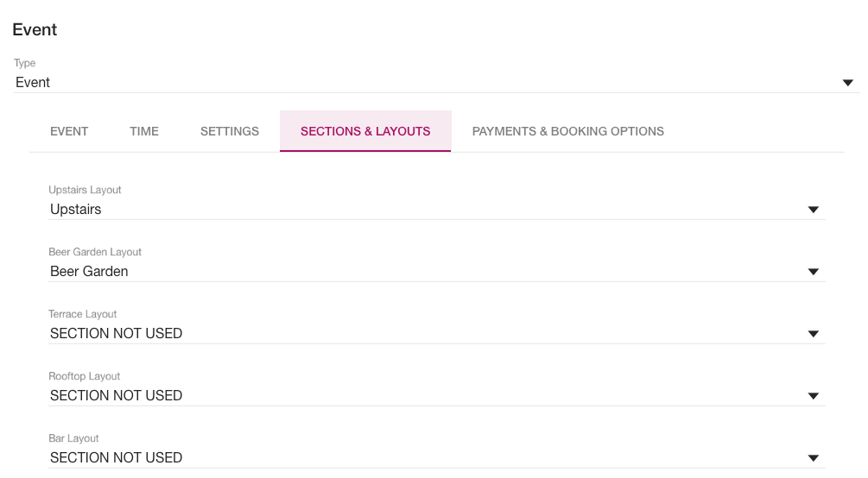This screenshot has width=868, height=478.
Task: Expand the Beer Garden Layout dropdown arrow
Action: tap(813, 272)
